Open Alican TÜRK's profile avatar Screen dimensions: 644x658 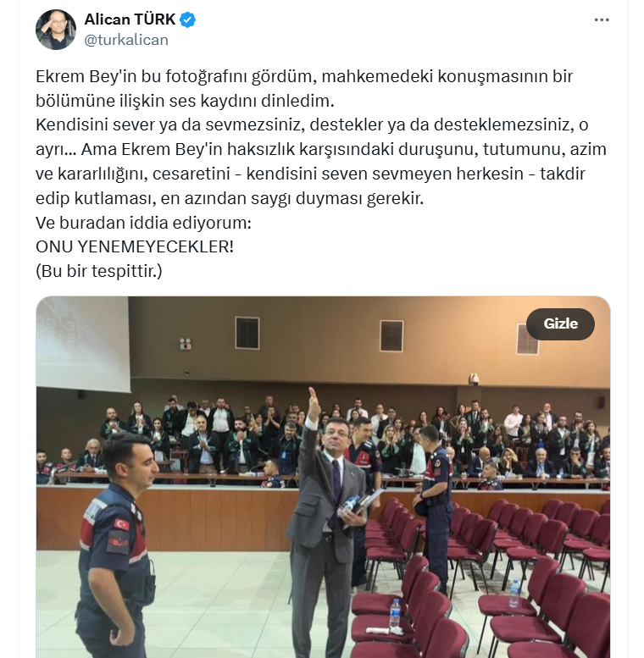(x=56, y=30)
